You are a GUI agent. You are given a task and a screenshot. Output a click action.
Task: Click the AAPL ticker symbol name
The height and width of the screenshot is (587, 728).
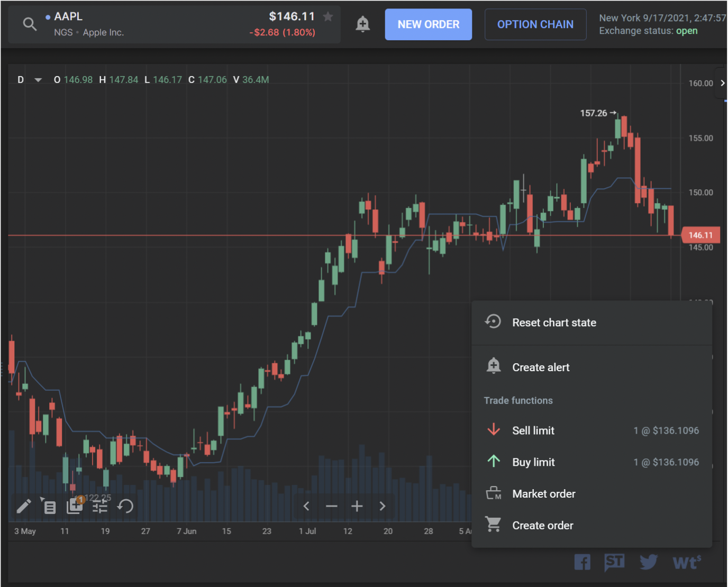pyautogui.click(x=68, y=17)
